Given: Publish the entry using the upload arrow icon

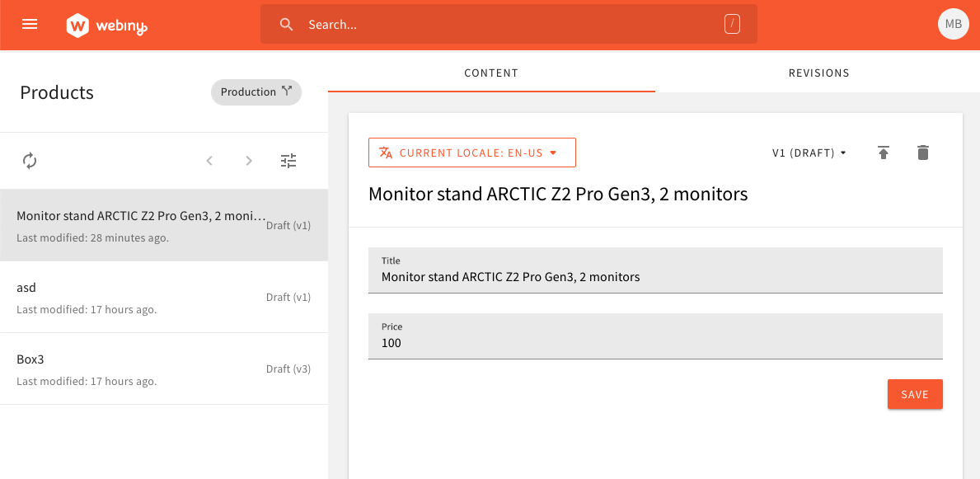Looking at the screenshot, I should (883, 153).
